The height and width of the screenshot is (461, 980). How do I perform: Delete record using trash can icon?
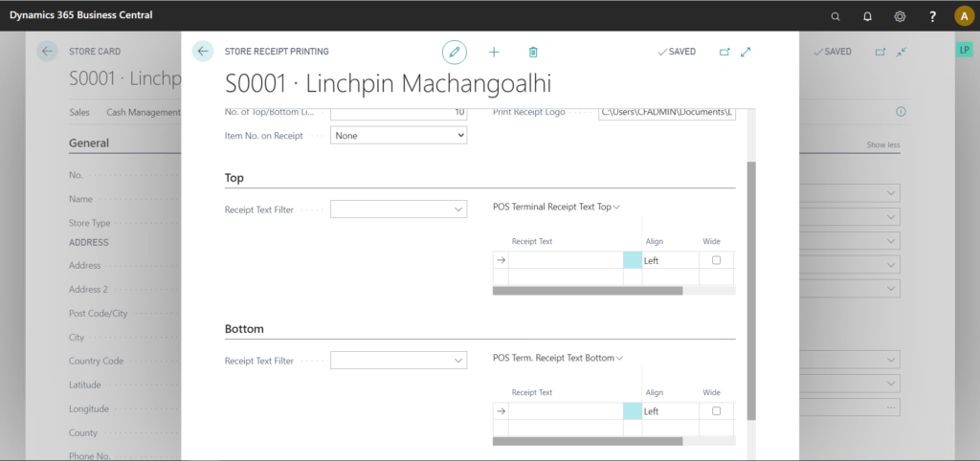click(x=533, y=52)
